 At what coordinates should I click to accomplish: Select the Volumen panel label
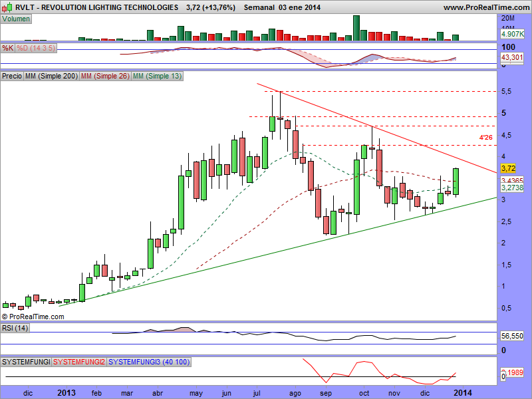point(16,19)
